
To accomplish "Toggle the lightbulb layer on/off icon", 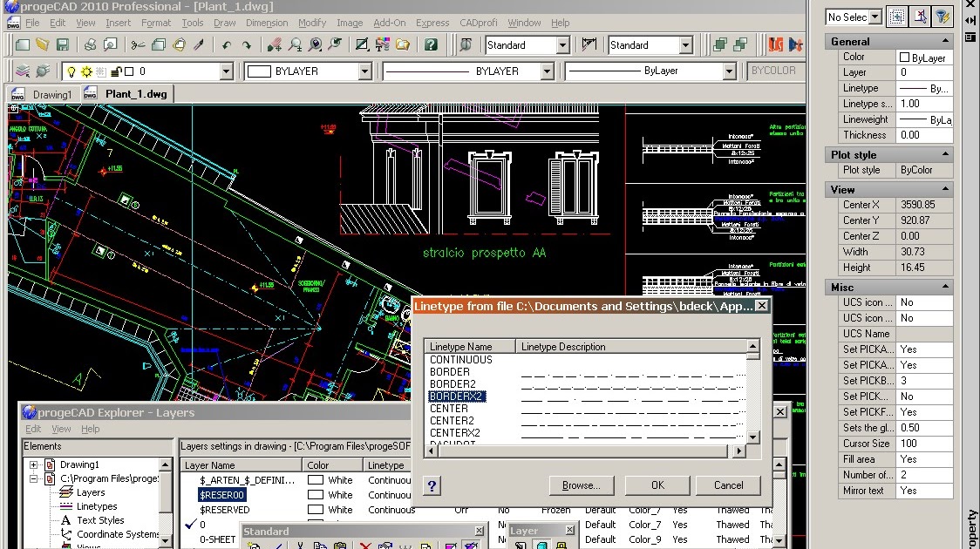I will point(72,71).
